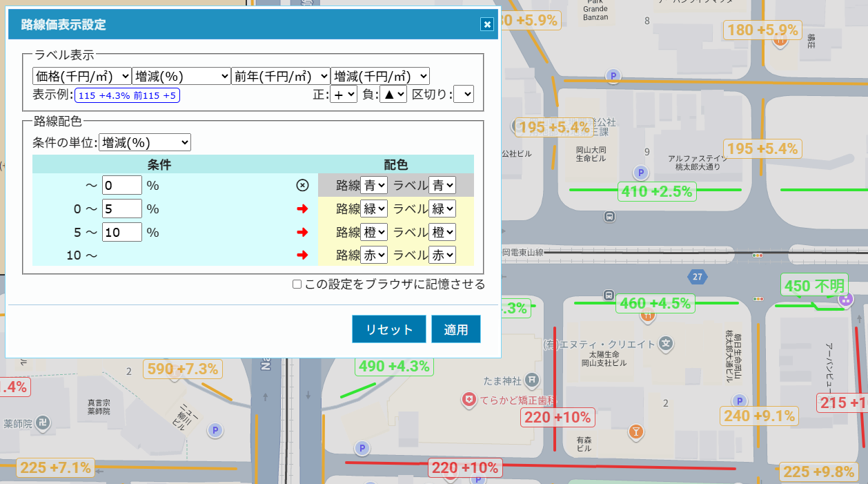Viewport: 868px width, 484px height.
Task: Click the orange bar icon near 有森ビル
Action: (x=635, y=432)
